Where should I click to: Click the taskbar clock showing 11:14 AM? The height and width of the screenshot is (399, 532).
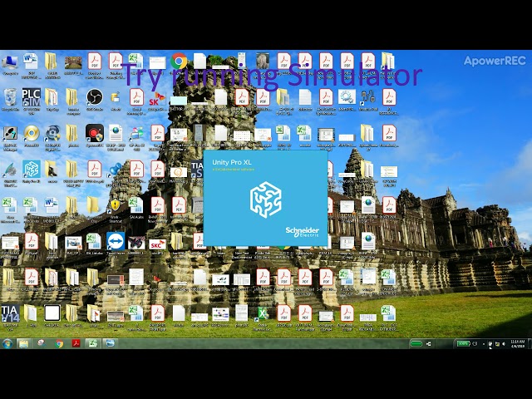(x=516, y=343)
